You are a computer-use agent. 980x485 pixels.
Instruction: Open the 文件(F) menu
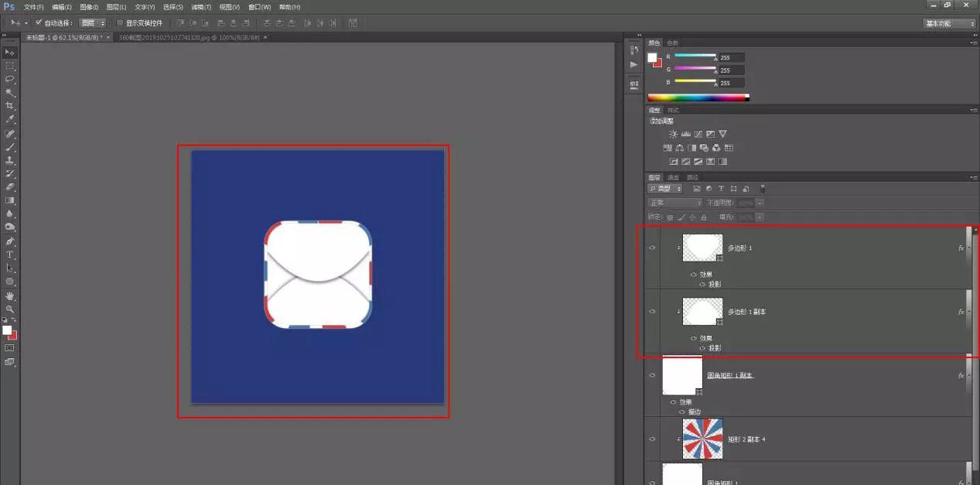34,7
